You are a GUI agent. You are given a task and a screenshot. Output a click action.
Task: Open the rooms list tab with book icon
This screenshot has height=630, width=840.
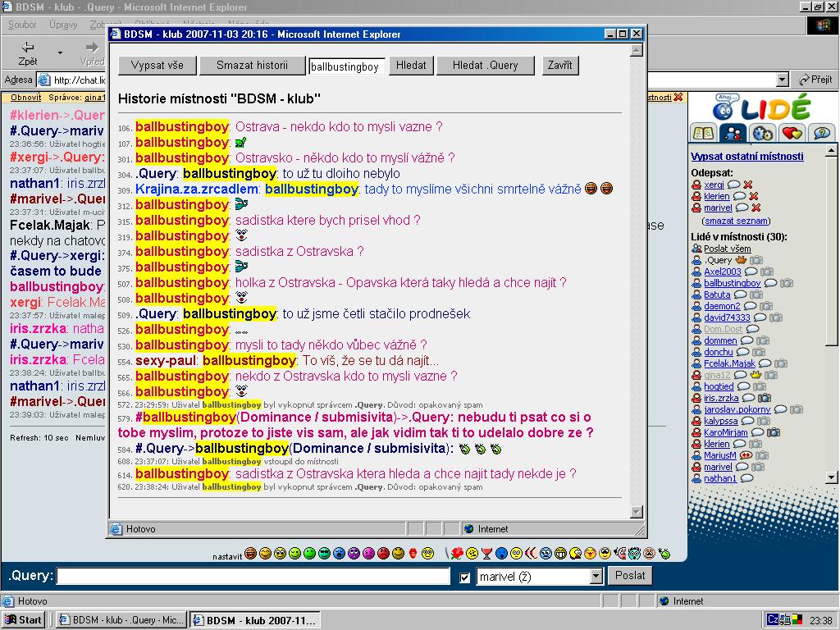[703, 132]
